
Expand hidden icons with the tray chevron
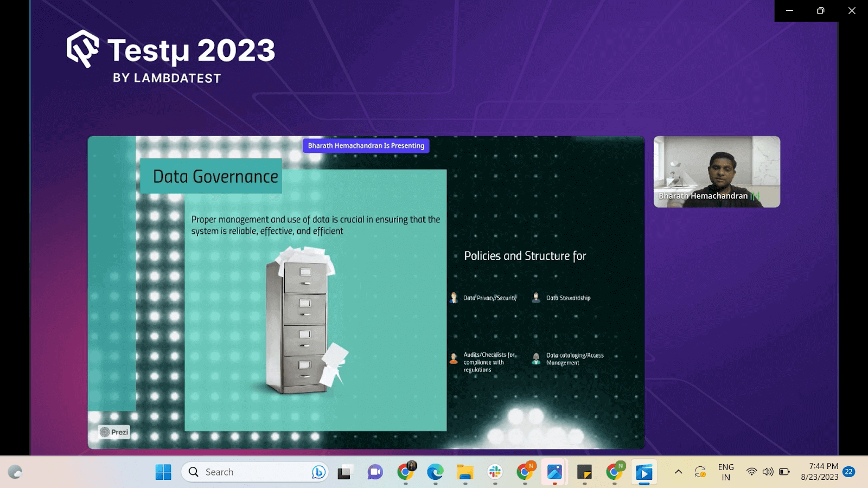click(678, 471)
